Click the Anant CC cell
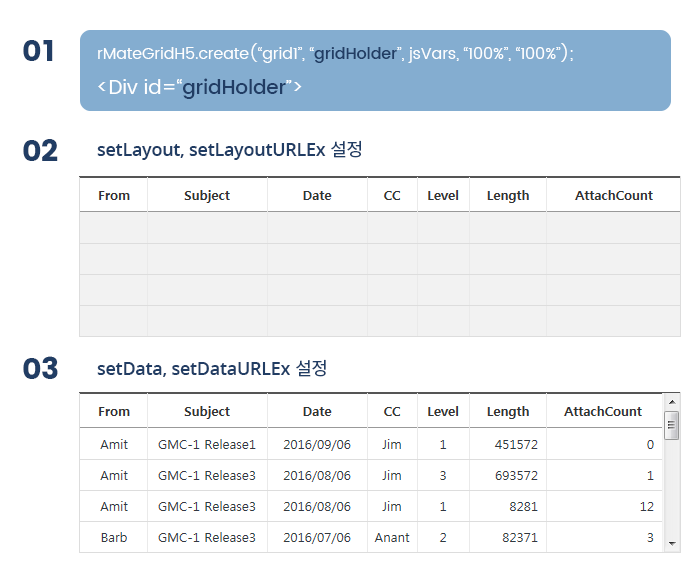Viewport: 700px width, 578px height. coord(392,537)
